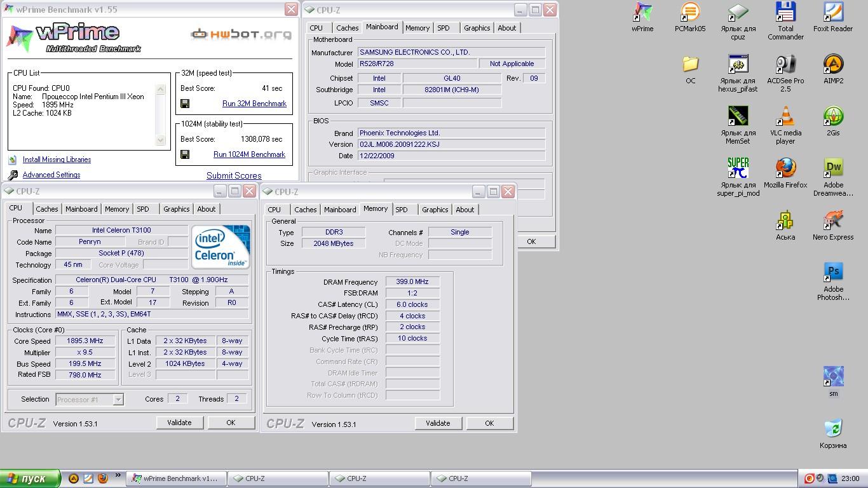Click OK in Memory tab window
The width and height of the screenshot is (868, 488).
pos(489,423)
